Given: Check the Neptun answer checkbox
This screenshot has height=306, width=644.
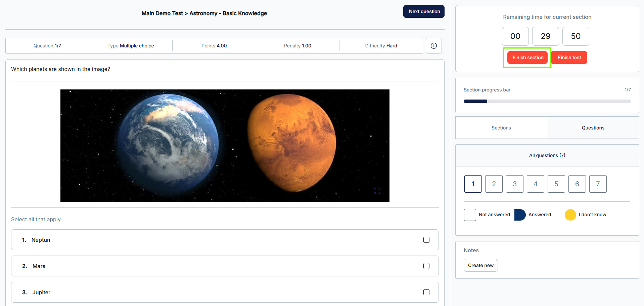Looking at the screenshot, I should (426, 240).
